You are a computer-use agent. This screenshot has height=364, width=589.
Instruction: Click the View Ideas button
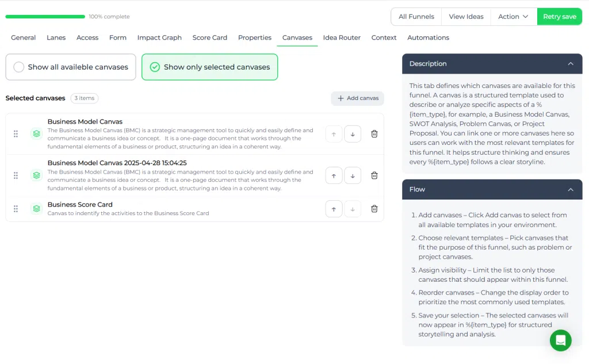click(466, 17)
